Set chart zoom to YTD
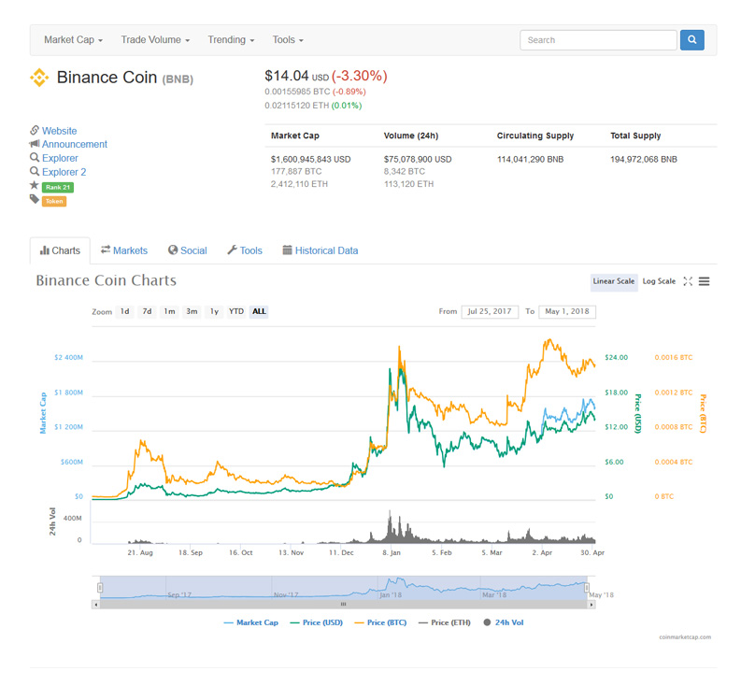Screen dimensions: 755x700 click(x=235, y=311)
